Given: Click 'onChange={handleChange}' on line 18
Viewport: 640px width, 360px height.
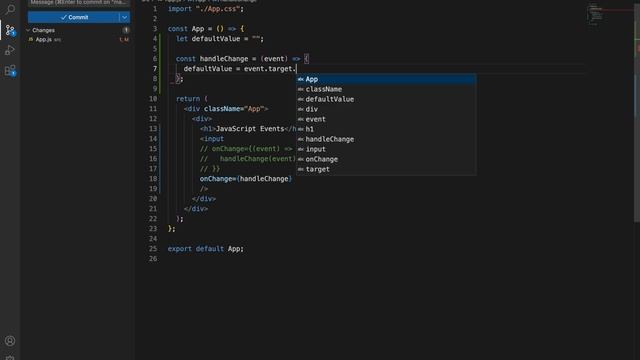Looking at the screenshot, I should click(x=246, y=179).
